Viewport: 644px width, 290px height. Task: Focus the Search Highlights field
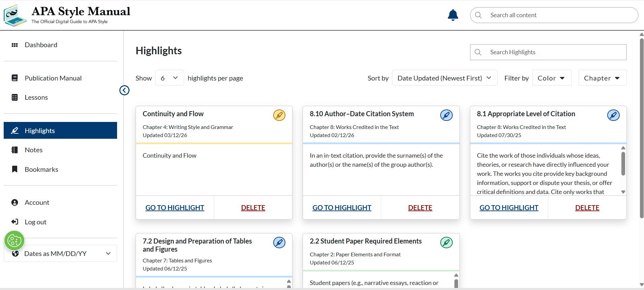tap(548, 52)
